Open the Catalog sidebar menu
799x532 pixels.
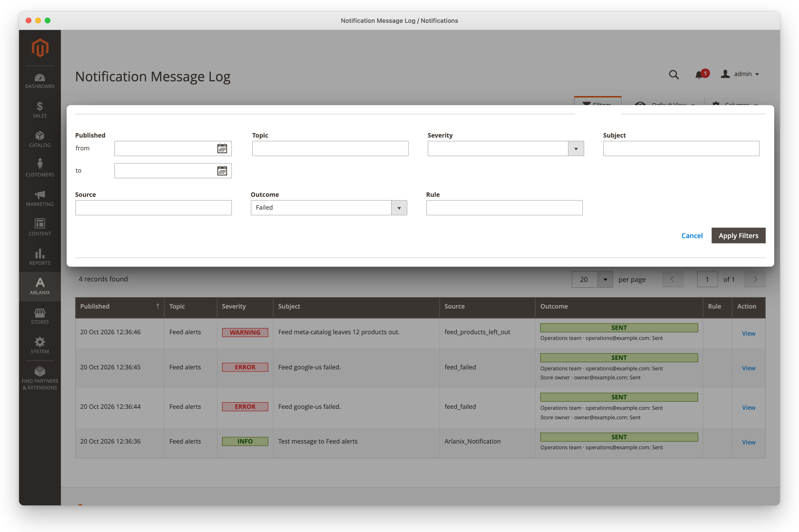coord(40,139)
